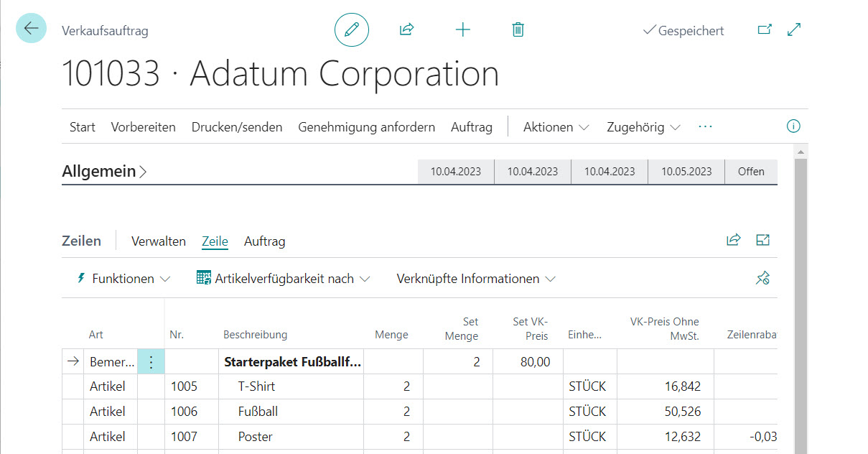Open Drucken/senden menu
Screen dimensions: 868x454
tap(237, 127)
